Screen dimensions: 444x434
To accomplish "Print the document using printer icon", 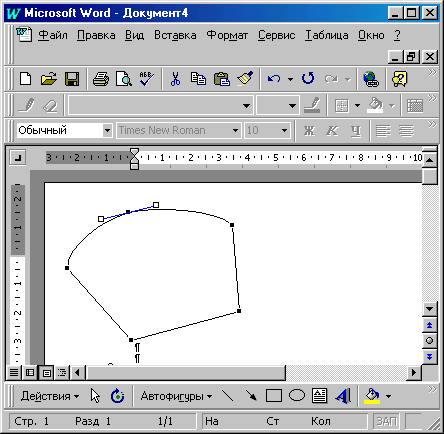I will pyautogui.click(x=101, y=79).
